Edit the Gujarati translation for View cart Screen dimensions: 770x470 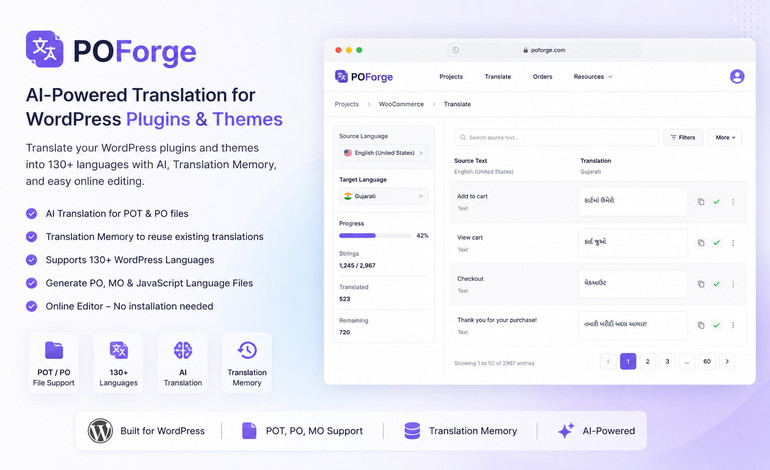[632, 243]
